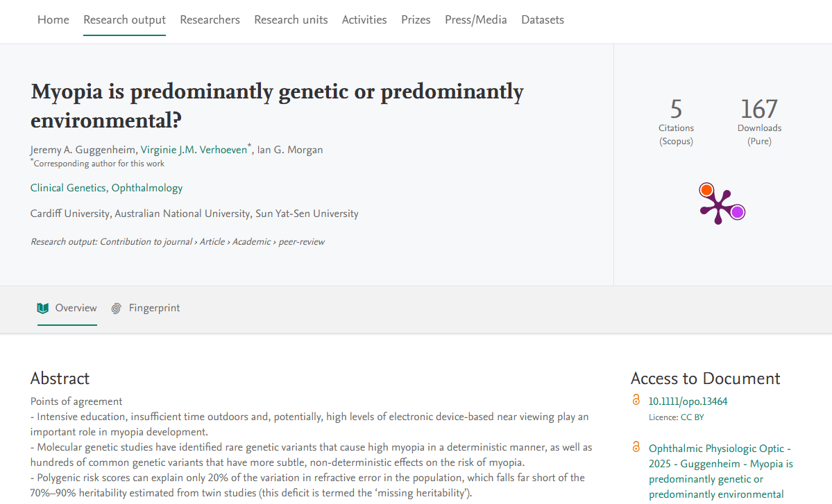Browse the Datasets section

click(543, 20)
